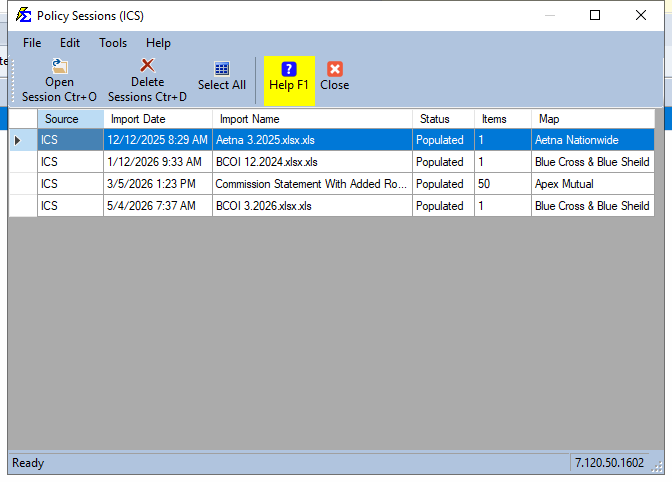Open the Help menu
672x482 pixels.
[x=158, y=43]
